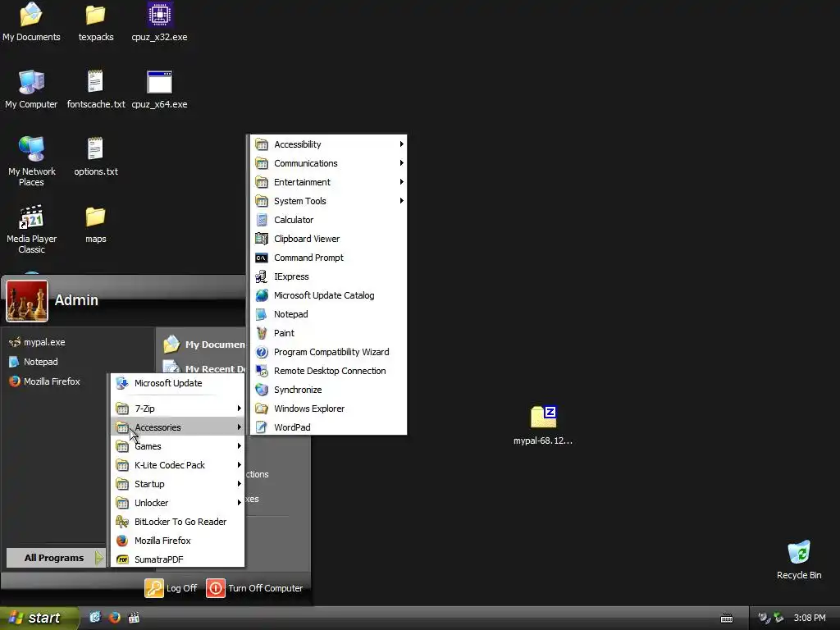Click Synchronize in Accessories

pos(329,390)
